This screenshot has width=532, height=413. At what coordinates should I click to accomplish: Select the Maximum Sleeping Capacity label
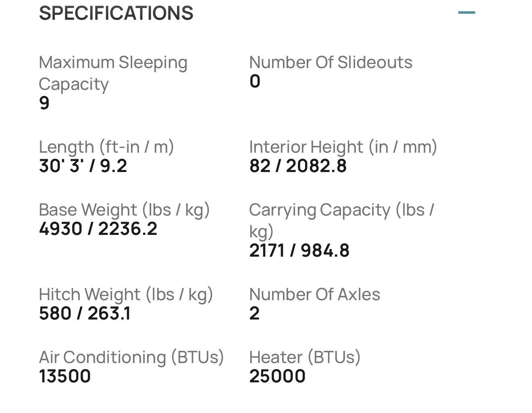[x=113, y=73]
